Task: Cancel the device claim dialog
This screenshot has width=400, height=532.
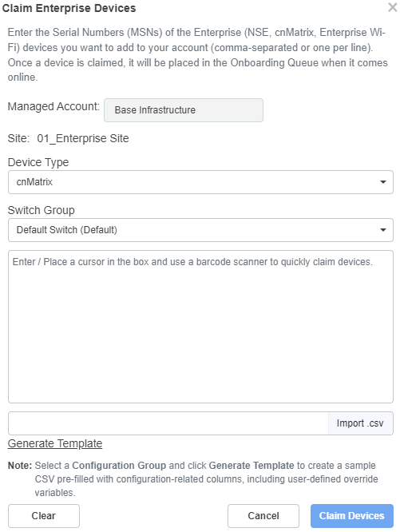Action: [263, 516]
